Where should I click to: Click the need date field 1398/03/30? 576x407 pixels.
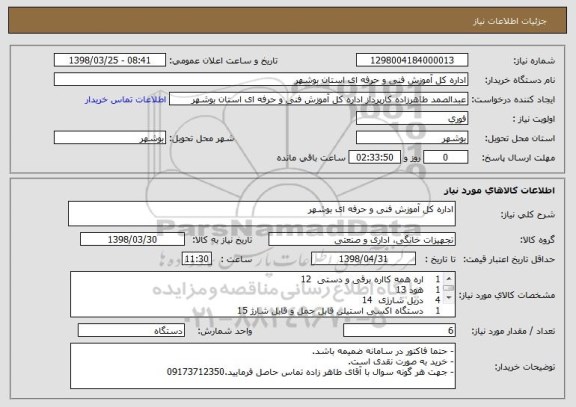tap(132, 239)
